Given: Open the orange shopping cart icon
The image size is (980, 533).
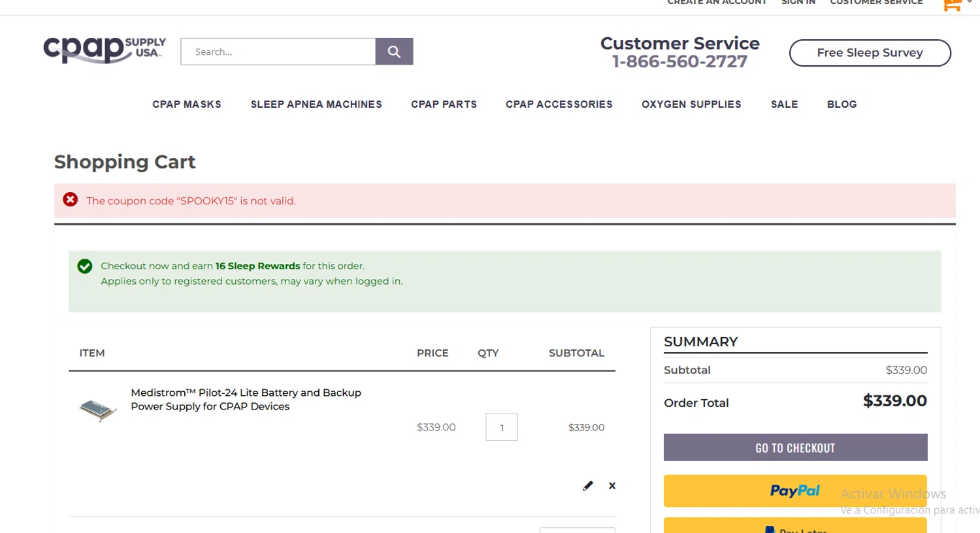Looking at the screenshot, I should [951, 5].
